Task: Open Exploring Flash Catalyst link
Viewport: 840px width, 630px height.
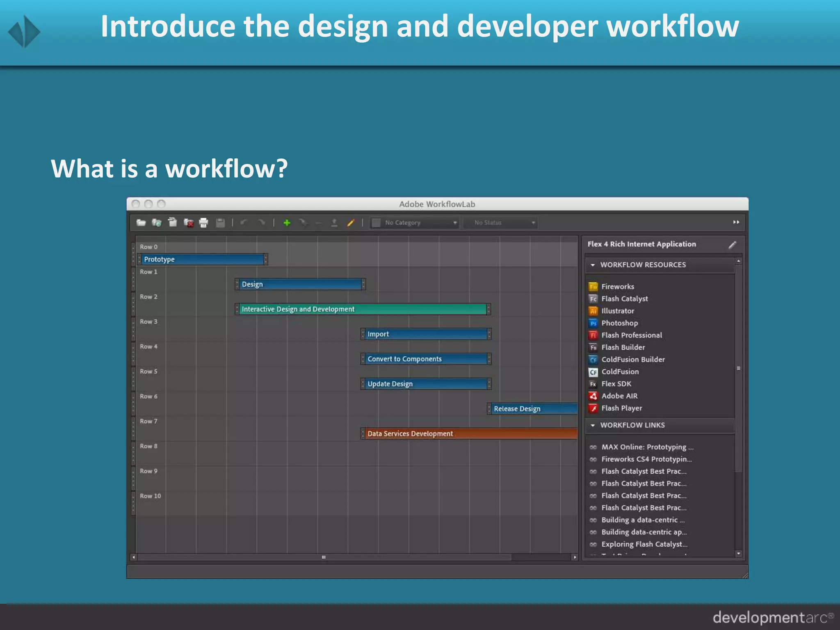Action: coord(644,544)
